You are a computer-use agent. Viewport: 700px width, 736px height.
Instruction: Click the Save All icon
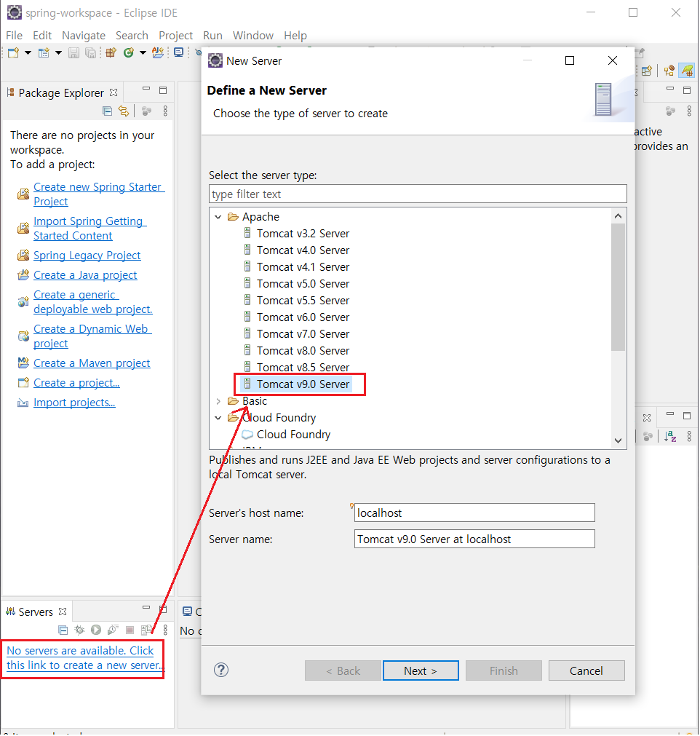tap(90, 52)
